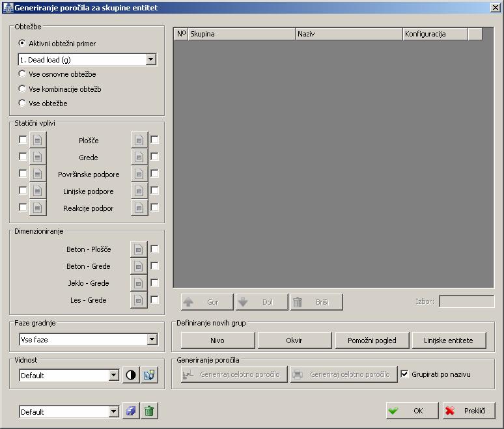Toggle Grupirati po nazivu checkbox

404,374
